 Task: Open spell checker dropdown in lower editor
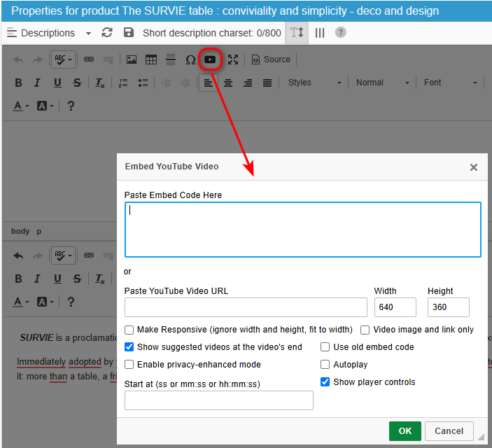64,255
